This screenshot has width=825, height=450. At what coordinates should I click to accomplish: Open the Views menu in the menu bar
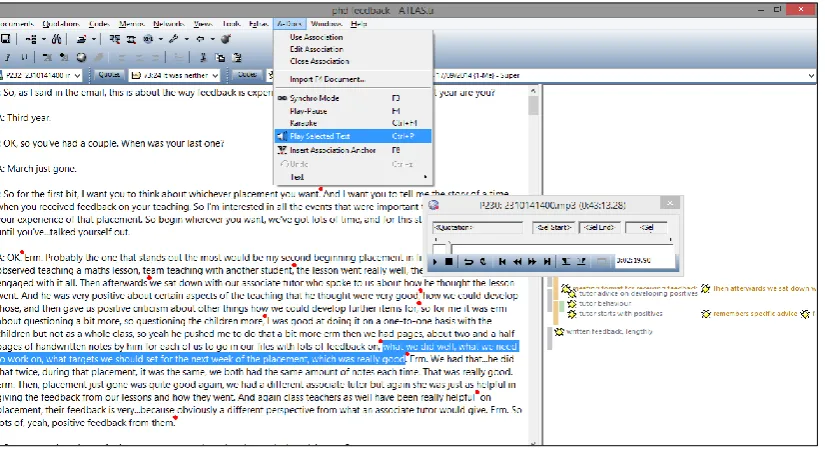click(x=203, y=24)
